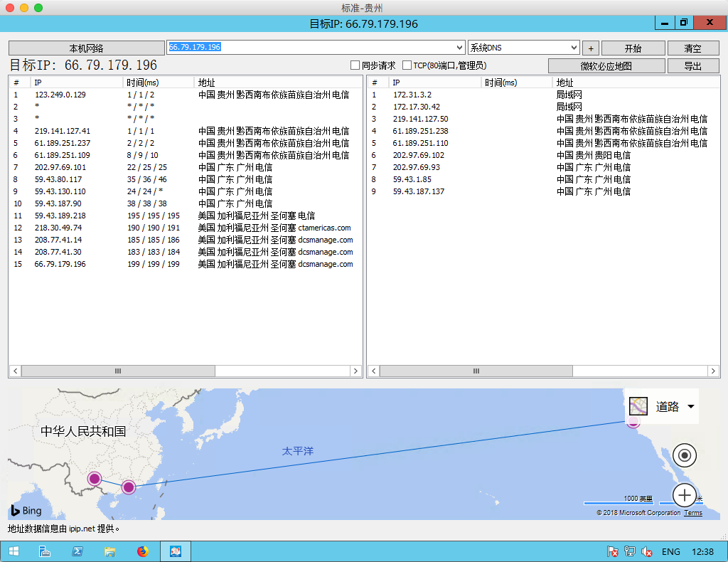Click the purple map marker near Guangzhou
This screenshot has width=728, height=562.
point(129,487)
